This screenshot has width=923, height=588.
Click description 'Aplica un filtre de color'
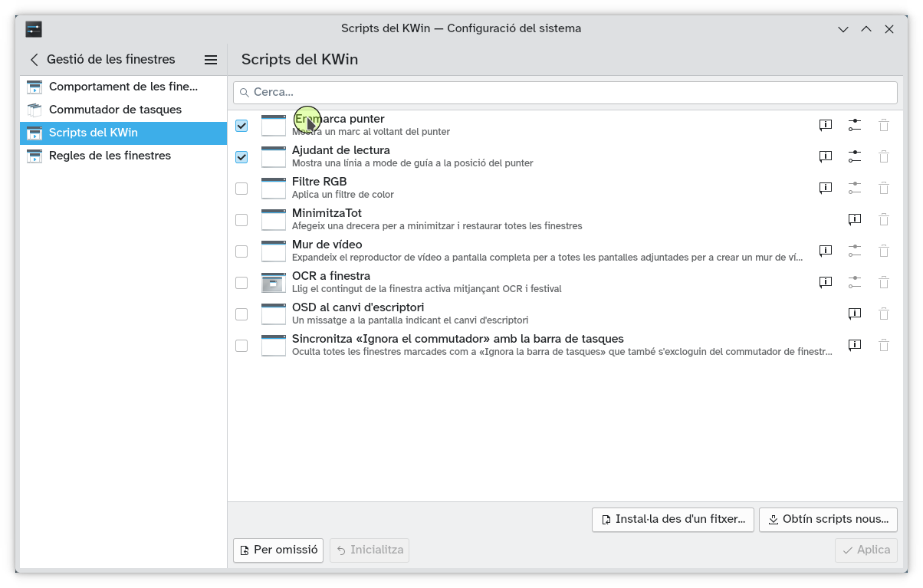coord(343,195)
